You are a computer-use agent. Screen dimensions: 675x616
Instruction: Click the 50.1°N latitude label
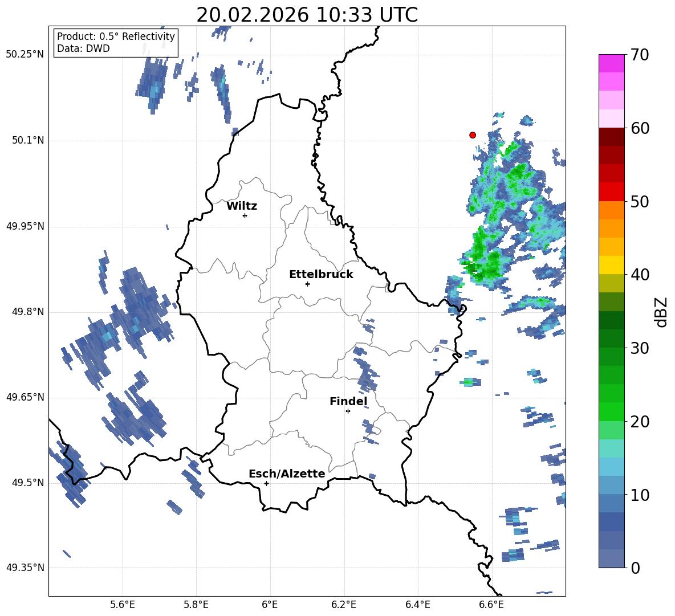[x=27, y=140]
